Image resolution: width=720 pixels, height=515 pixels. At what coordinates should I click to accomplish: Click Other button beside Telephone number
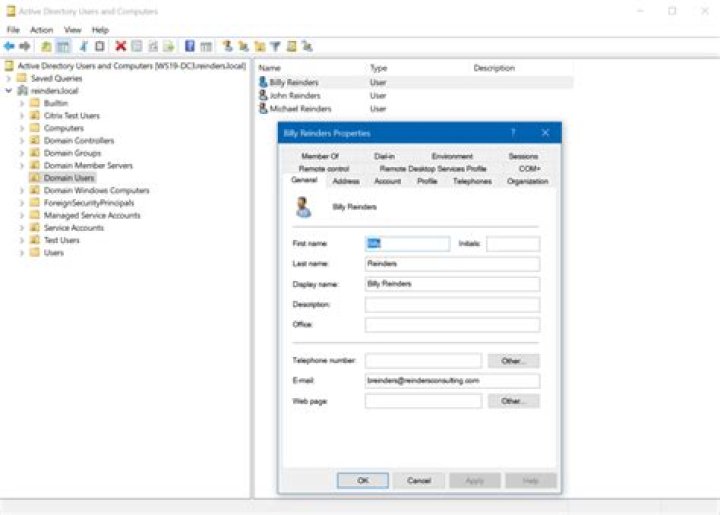click(513, 361)
